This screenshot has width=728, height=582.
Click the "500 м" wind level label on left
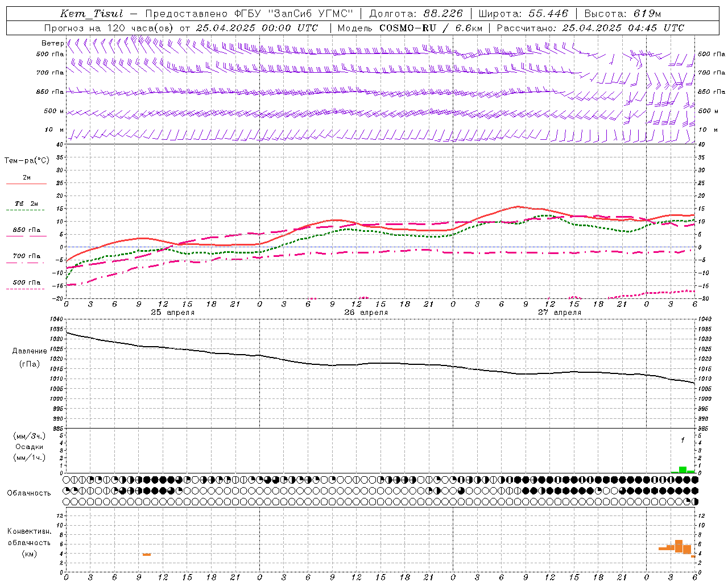(54, 111)
